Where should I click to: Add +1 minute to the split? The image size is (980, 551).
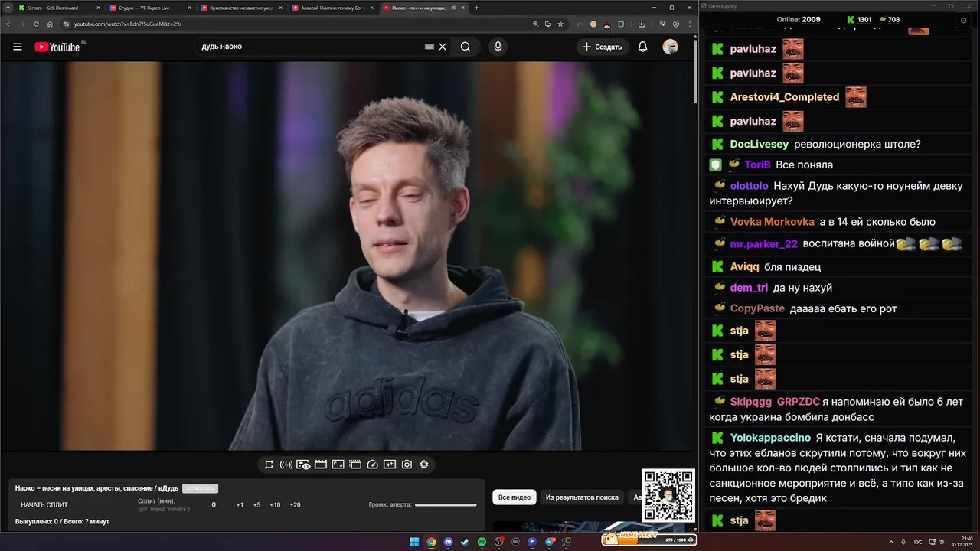point(240,505)
